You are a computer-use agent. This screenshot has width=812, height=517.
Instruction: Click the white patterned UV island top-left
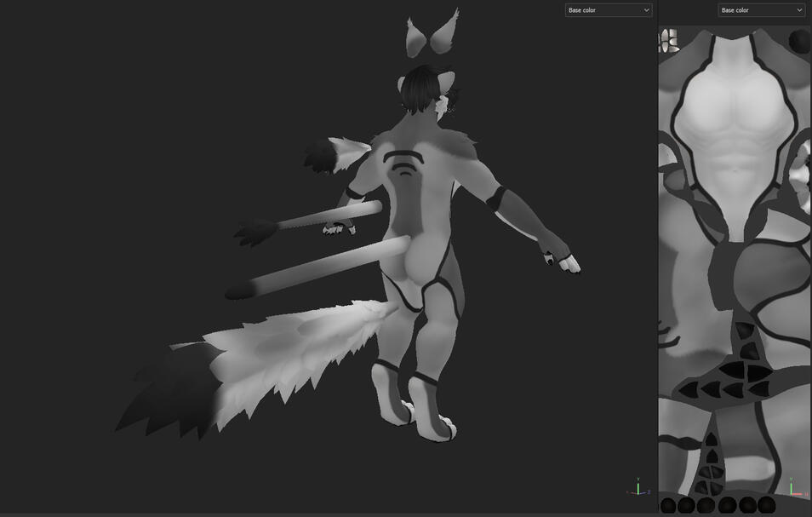coord(668,40)
